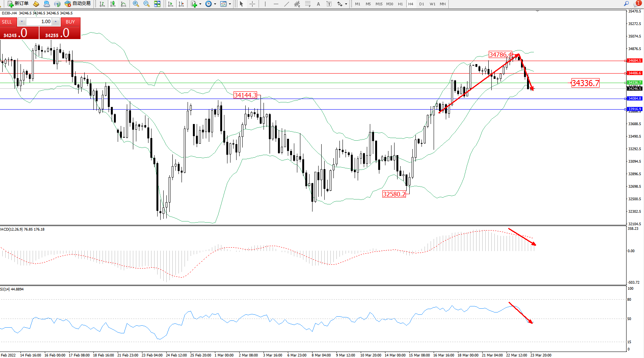Screen dimensions: 644x358
Task: Open the indicators list dropdown arrow
Action: [x=200, y=4]
